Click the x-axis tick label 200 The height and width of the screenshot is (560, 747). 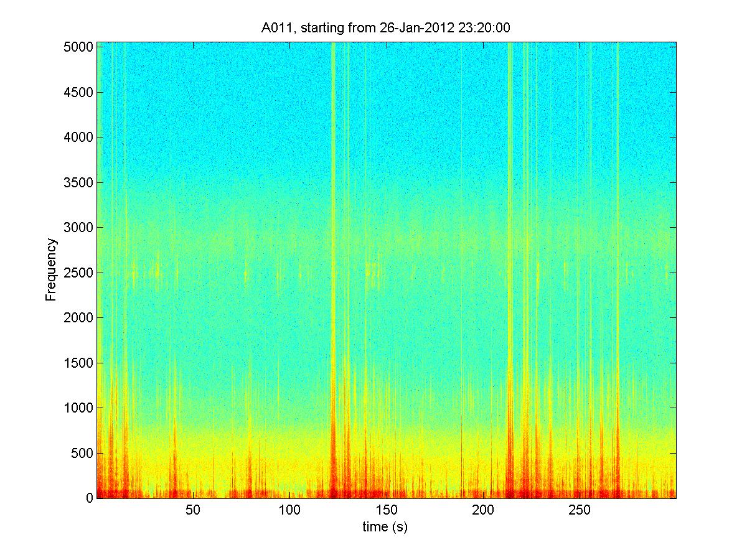(483, 510)
